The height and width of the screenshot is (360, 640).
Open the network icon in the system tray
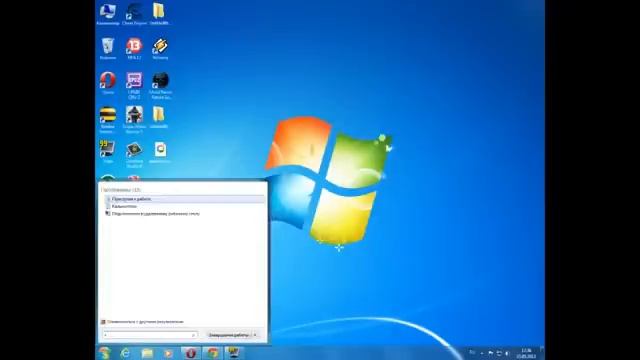coord(499,353)
